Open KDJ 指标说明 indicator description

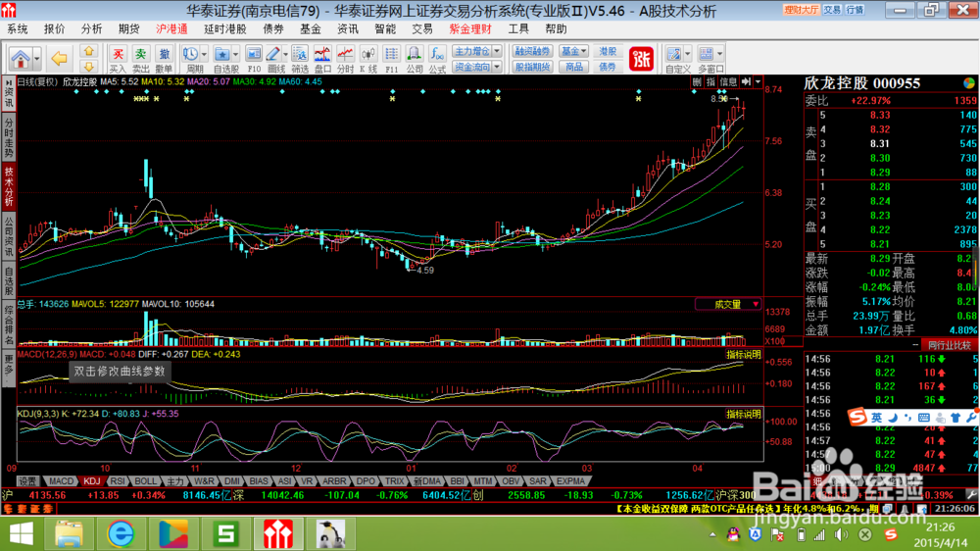pyautogui.click(x=744, y=414)
